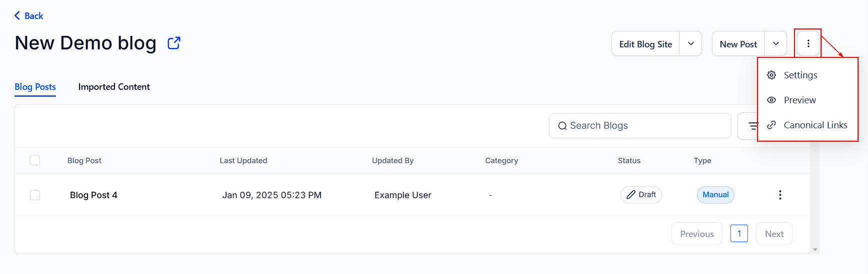Click the Draft status badge

point(641,195)
